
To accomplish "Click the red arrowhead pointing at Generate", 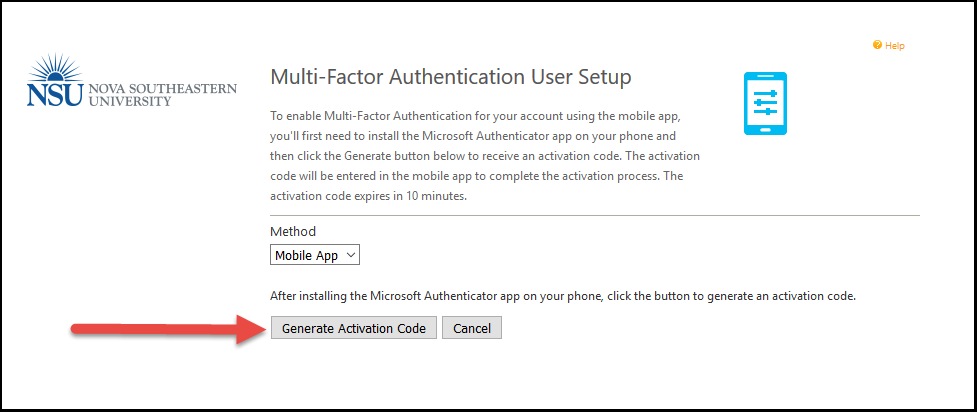I will click(x=250, y=328).
